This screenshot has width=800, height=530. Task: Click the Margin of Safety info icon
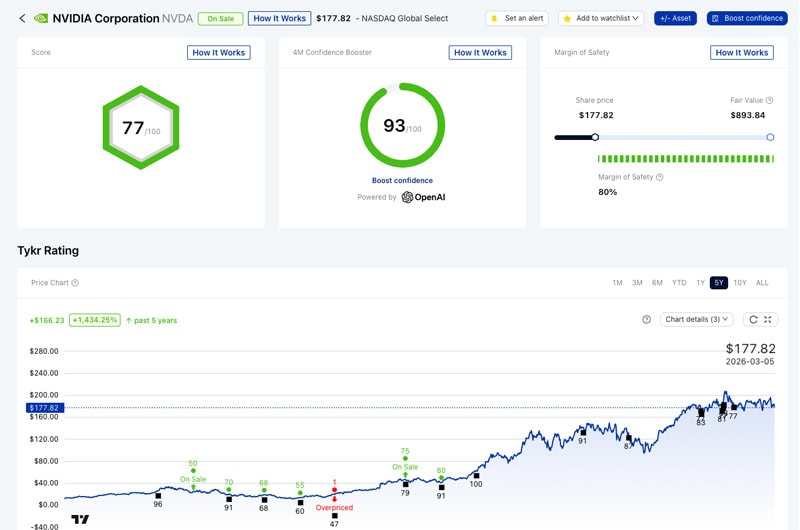(659, 177)
